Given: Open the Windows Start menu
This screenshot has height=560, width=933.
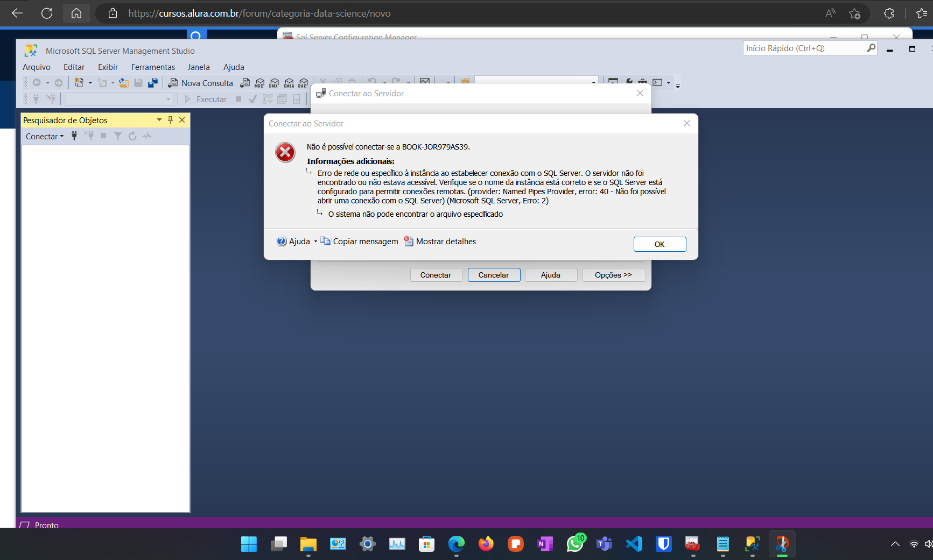Looking at the screenshot, I should click(x=249, y=544).
